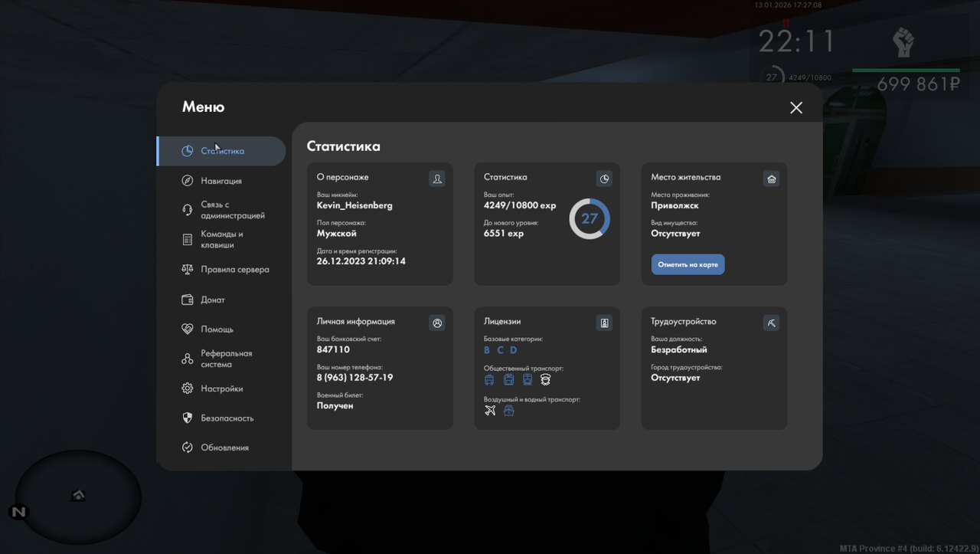The width and height of the screenshot is (980, 554).
Task: Click the Помощь heart icon
Action: 187,329
